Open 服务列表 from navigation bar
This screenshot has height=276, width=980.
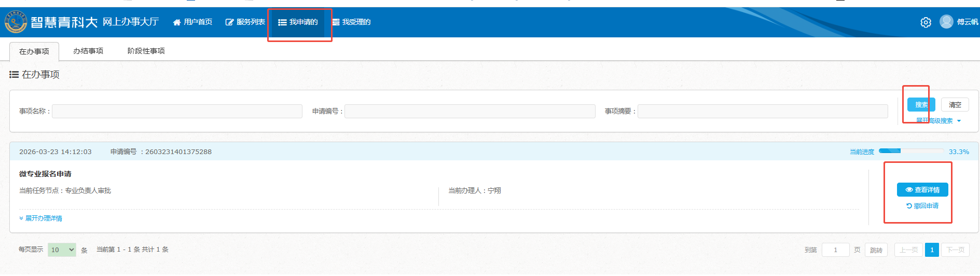pyautogui.click(x=245, y=22)
